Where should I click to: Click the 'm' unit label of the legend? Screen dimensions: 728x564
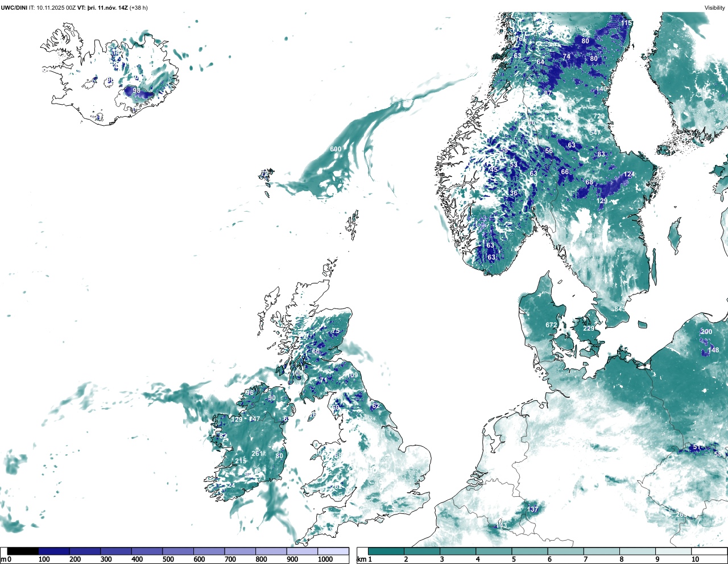(x=3, y=559)
